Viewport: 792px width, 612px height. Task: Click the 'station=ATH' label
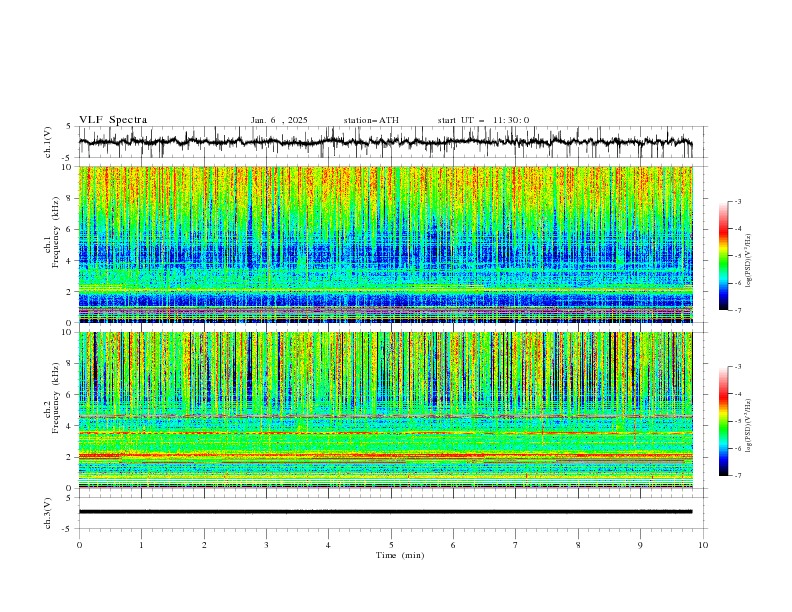371,120
